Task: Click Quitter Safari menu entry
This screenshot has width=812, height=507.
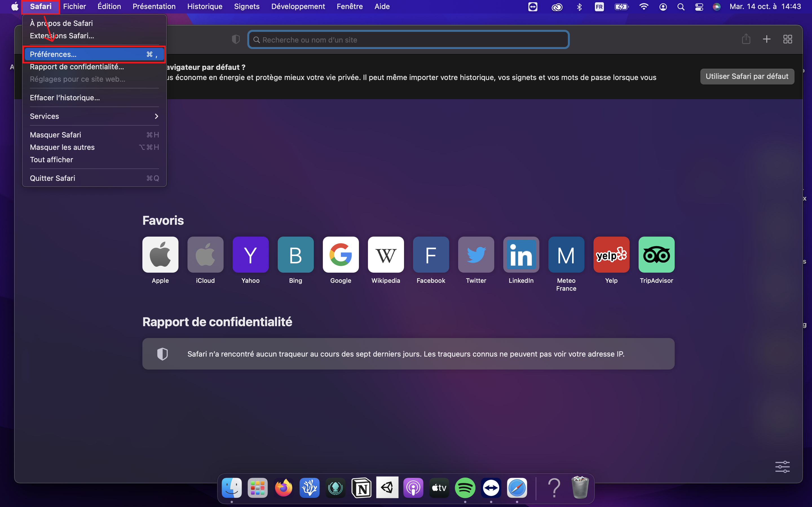Action: click(53, 178)
